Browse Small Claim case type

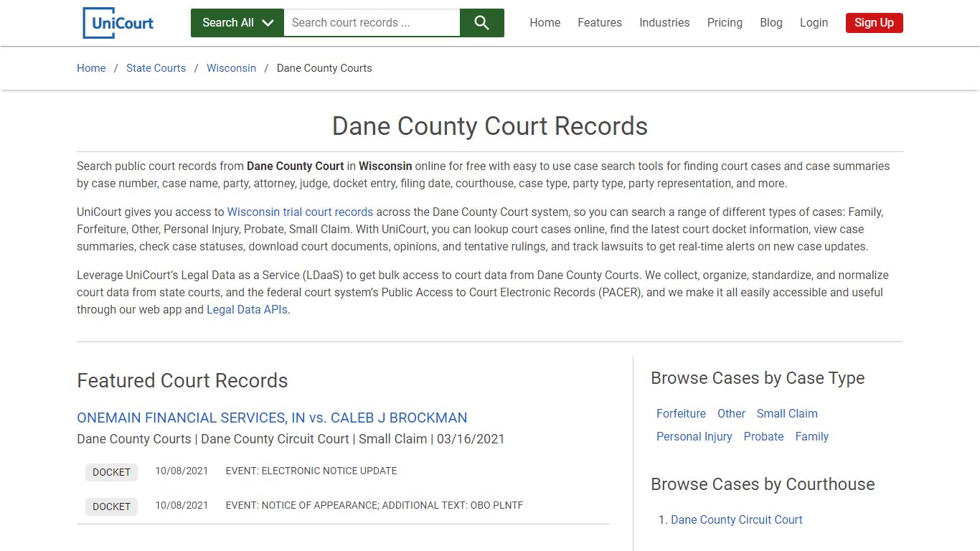pos(787,414)
